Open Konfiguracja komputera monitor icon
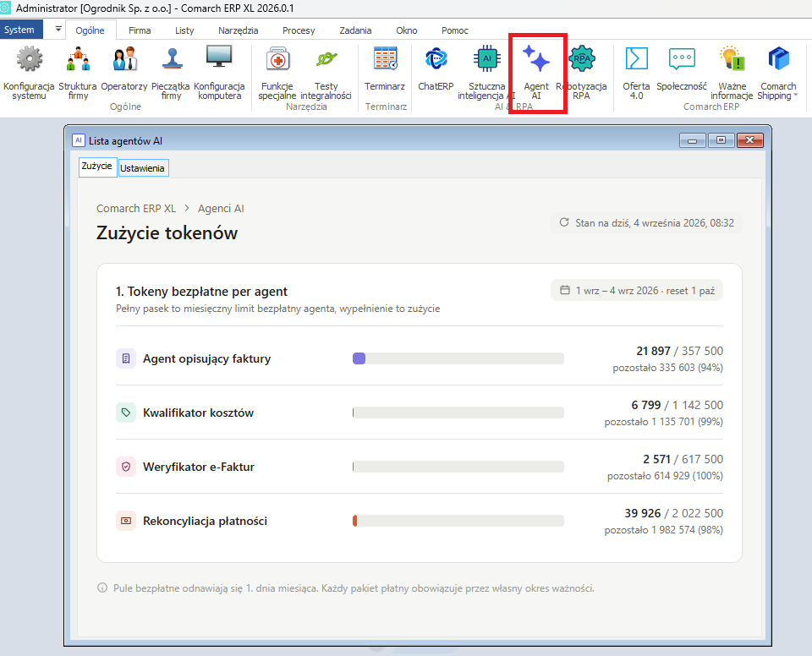Screen dimensions: 812x656 click(219, 57)
